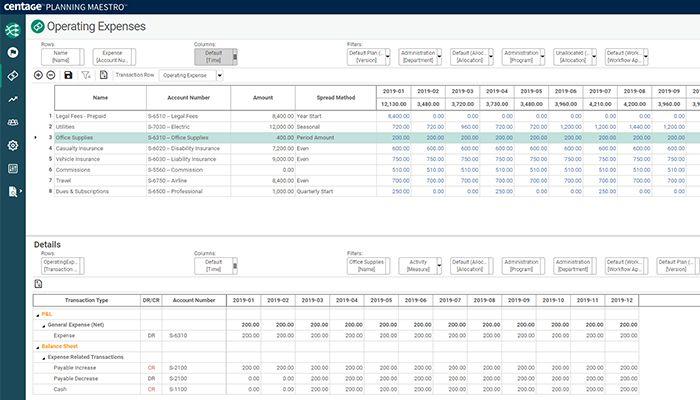Click the export document toolbar icon

(x=104, y=75)
